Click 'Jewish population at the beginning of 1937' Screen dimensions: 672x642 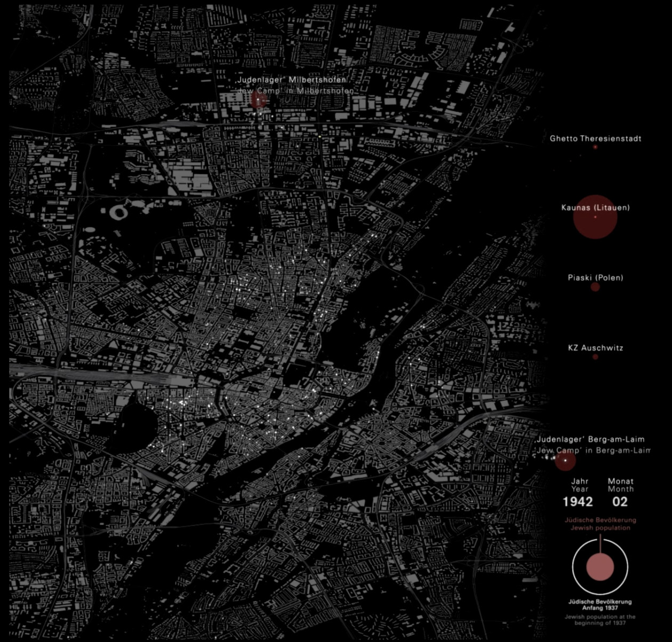pos(600,620)
